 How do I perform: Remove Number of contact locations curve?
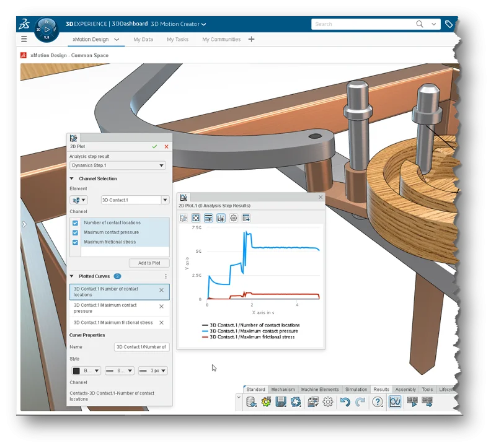tap(161, 290)
